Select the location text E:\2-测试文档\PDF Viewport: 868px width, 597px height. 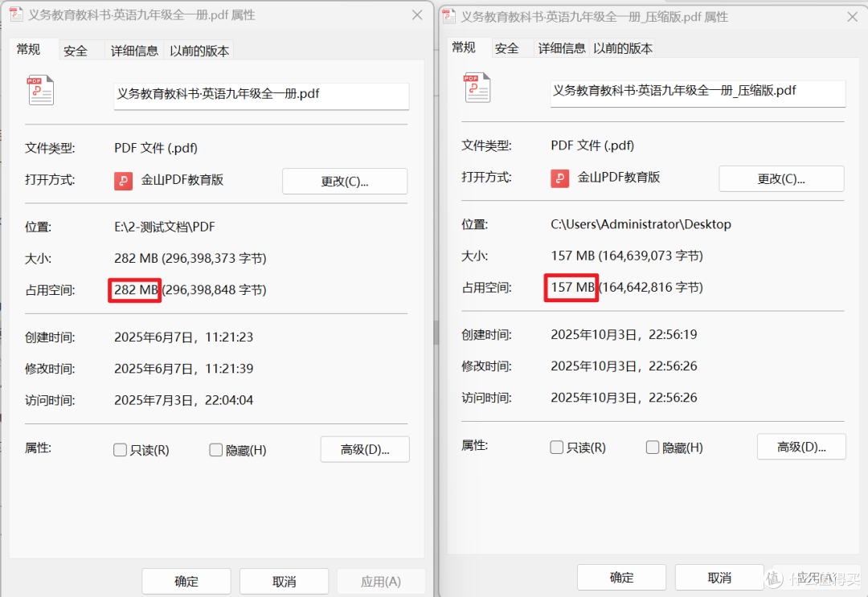click(x=165, y=227)
